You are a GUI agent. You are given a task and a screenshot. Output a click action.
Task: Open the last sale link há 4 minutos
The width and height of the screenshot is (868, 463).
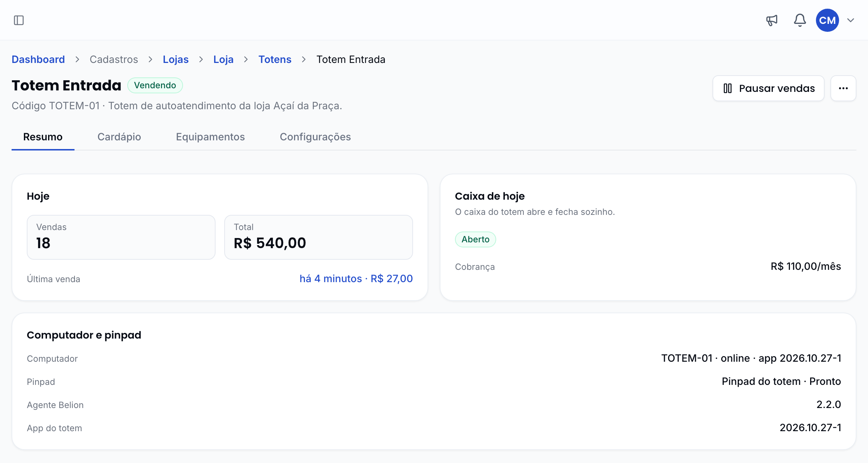(356, 279)
